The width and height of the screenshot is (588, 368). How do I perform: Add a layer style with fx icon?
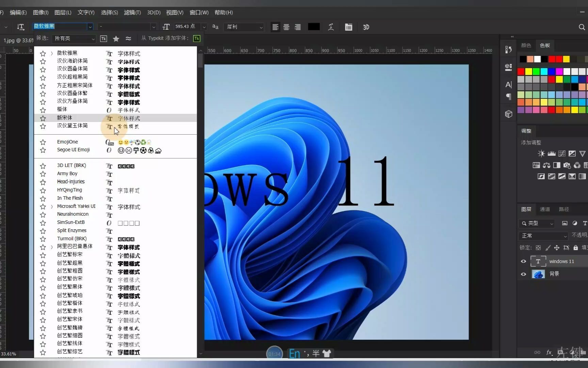[549, 352]
